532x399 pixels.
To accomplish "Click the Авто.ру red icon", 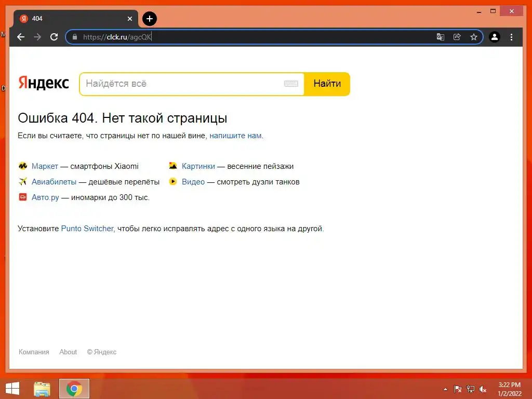I will pyautogui.click(x=23, y=197).
